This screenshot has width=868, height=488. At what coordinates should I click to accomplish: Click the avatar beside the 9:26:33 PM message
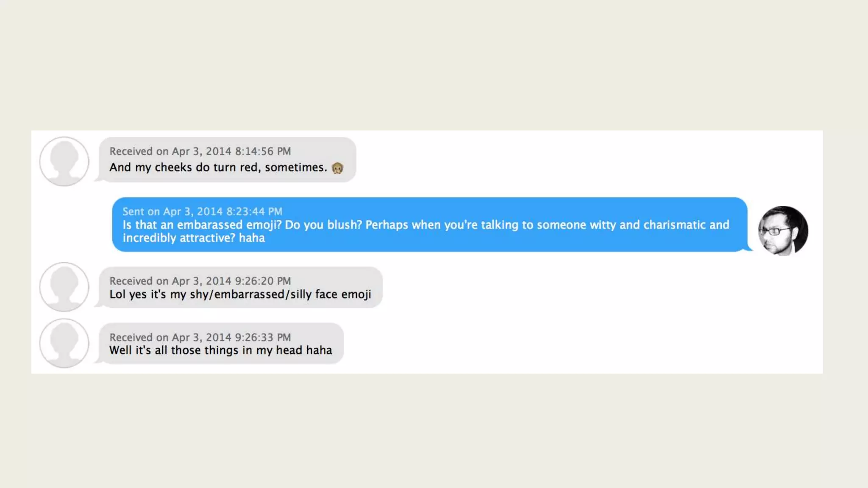(x=64, y=343)
